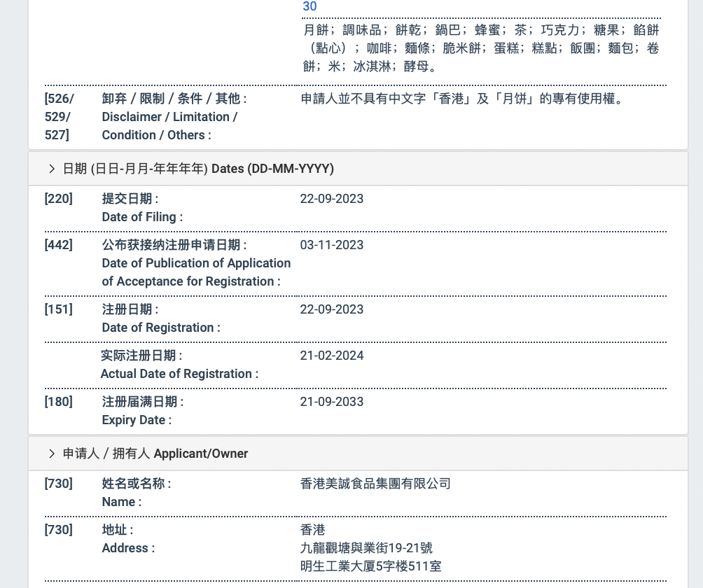Collapse the Dates section chevron
The width and height of the screenshot is (703, 588).
pos(52,169)
